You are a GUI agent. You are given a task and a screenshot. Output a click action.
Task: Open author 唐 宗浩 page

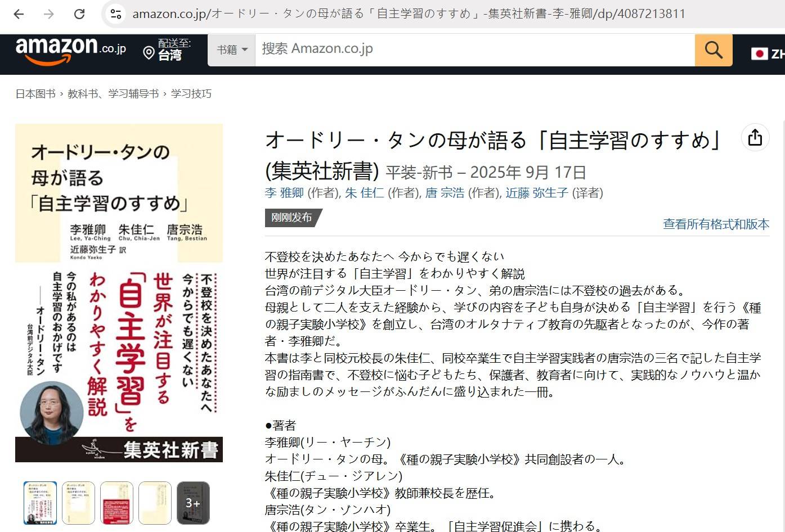point(445,193)
